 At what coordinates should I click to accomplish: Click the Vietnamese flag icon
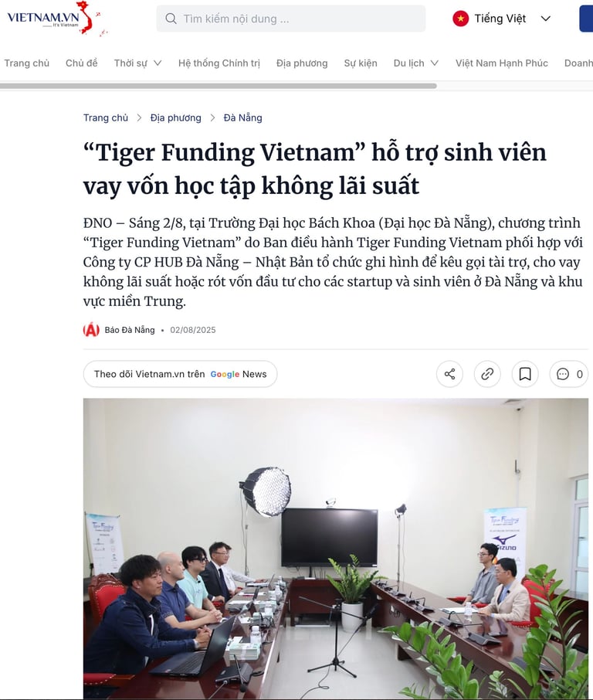click(x=460, y=19)
